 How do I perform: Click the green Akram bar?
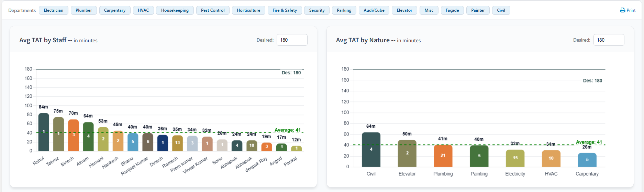click(x=88, y=137)
